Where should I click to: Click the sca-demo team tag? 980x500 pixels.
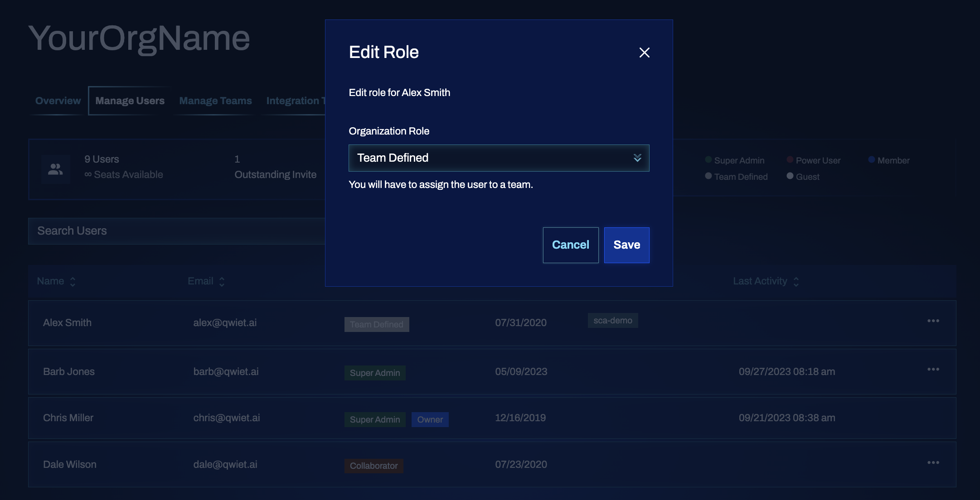(x=613, y=320)
